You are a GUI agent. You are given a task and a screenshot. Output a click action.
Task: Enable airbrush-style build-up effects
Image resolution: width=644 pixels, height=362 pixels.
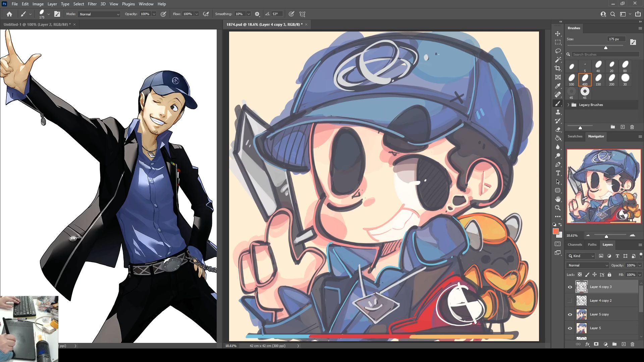click(206, 14)
